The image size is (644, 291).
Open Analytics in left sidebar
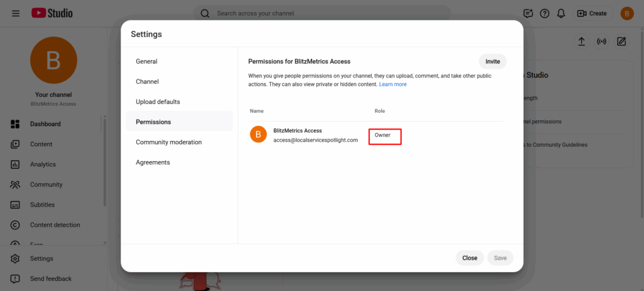pyautogui.click(x=43, y=164)
